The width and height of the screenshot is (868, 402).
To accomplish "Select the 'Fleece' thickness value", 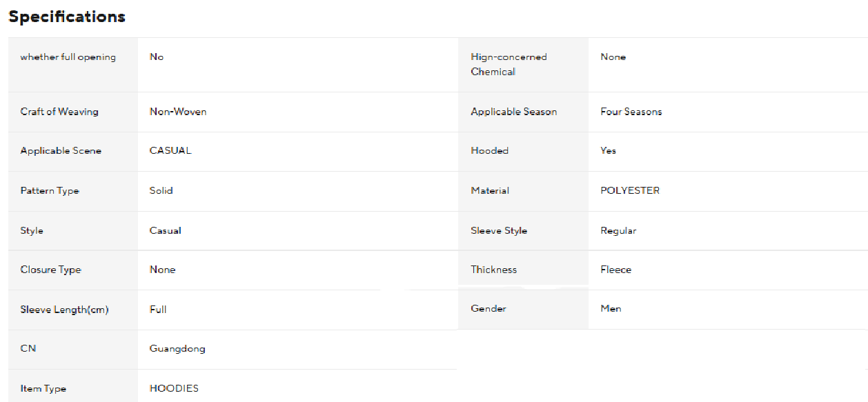I will point(616,270).
